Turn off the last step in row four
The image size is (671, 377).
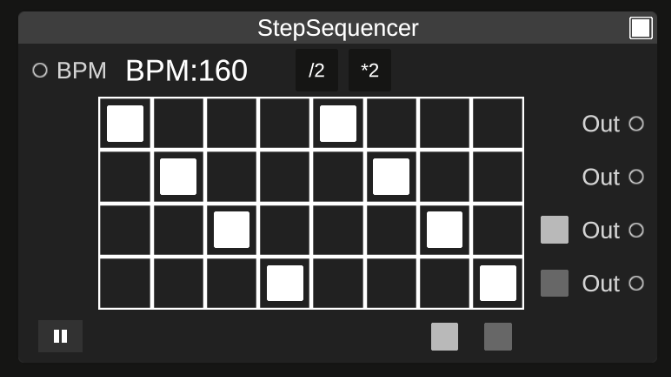tap(498, 283)
